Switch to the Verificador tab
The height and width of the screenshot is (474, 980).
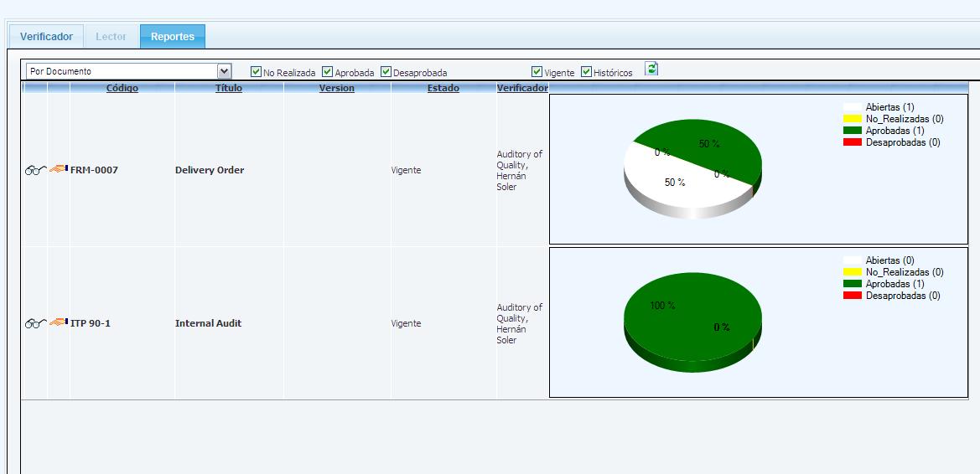tap(46, 37)
